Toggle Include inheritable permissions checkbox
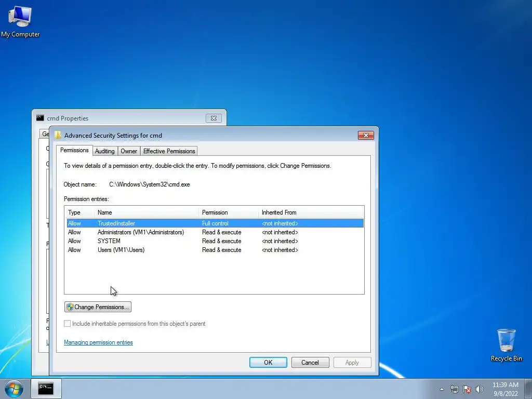The image size is (532, 399). tap(67, 324)
